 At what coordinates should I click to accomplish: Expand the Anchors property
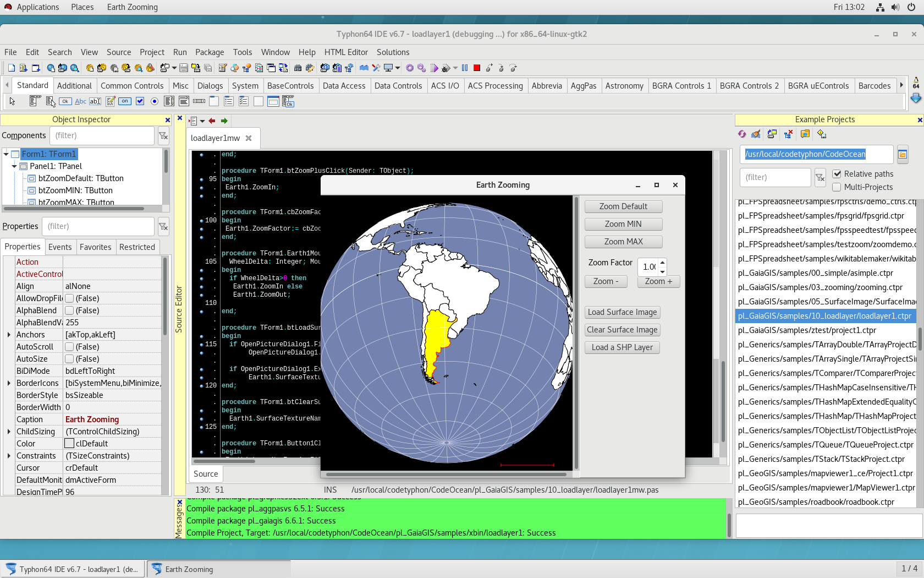pos(9,335)
